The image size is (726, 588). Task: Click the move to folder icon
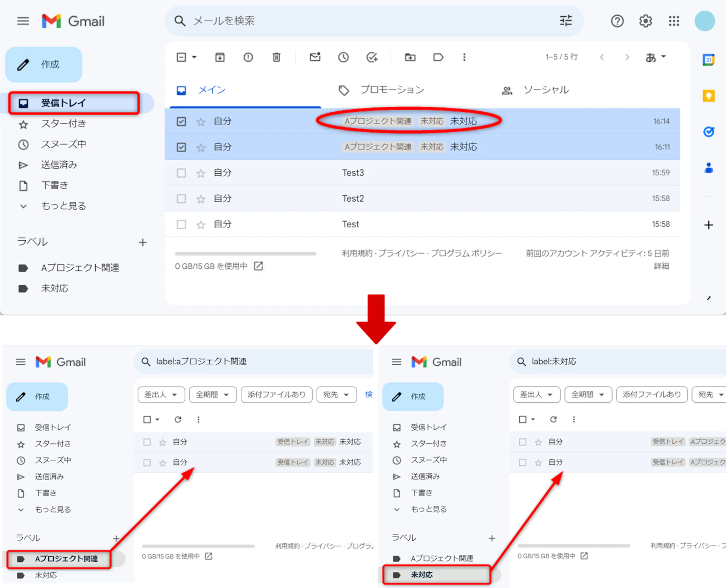click(x=410, y=57)
